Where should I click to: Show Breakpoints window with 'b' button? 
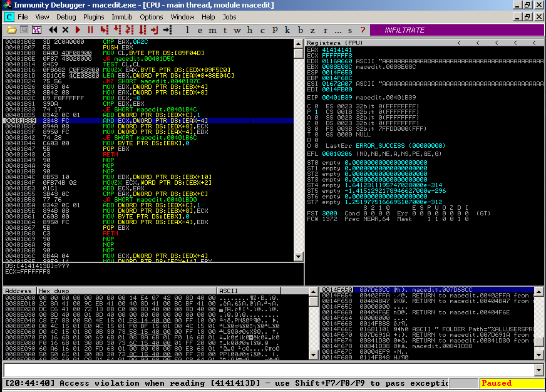300,30
